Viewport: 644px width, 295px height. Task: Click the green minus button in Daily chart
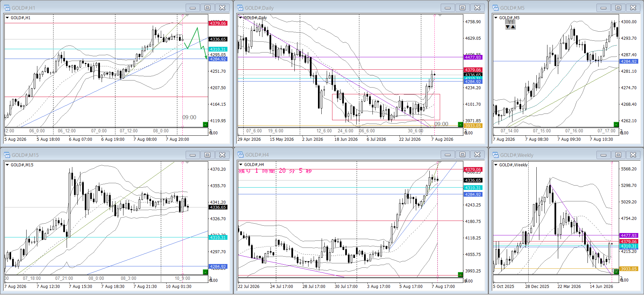point(460,125)
